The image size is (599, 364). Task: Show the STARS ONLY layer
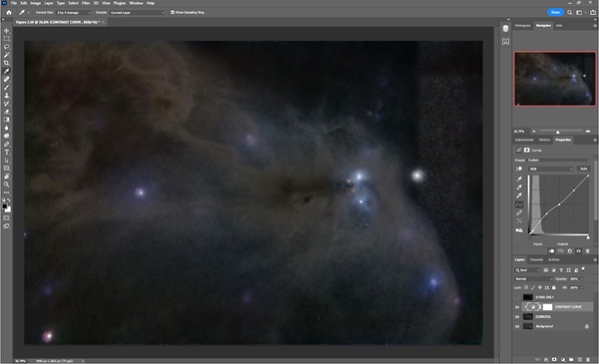(517, 297)
